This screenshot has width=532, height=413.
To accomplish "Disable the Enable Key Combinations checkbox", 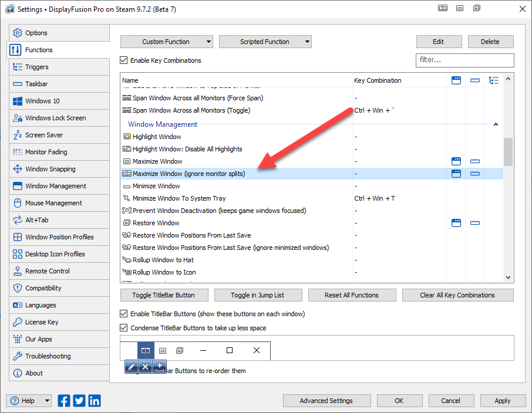I will [x=124, y=60].
